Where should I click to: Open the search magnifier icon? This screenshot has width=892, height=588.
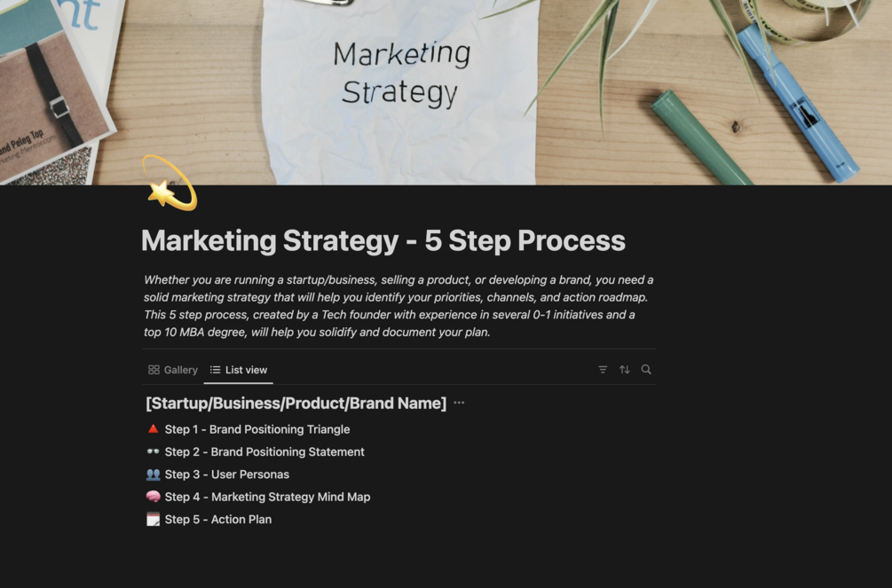coord(646,370)
